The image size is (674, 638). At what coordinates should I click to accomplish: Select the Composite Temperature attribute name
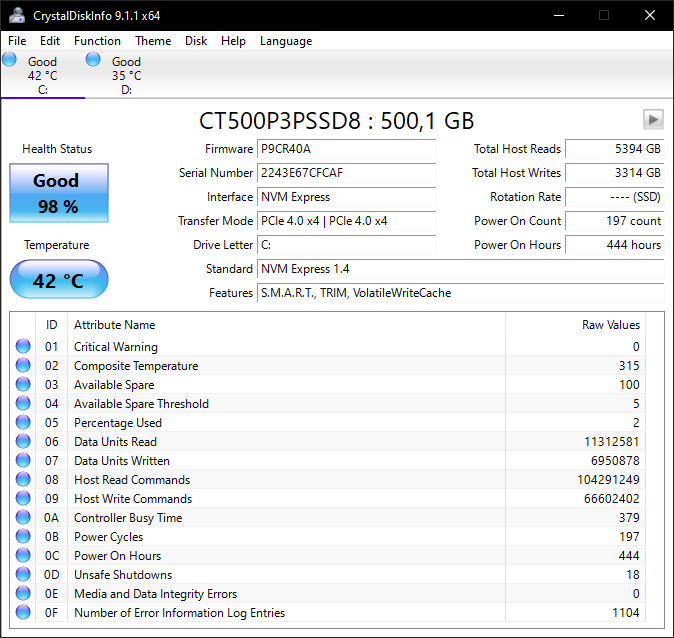coord(136,366)
